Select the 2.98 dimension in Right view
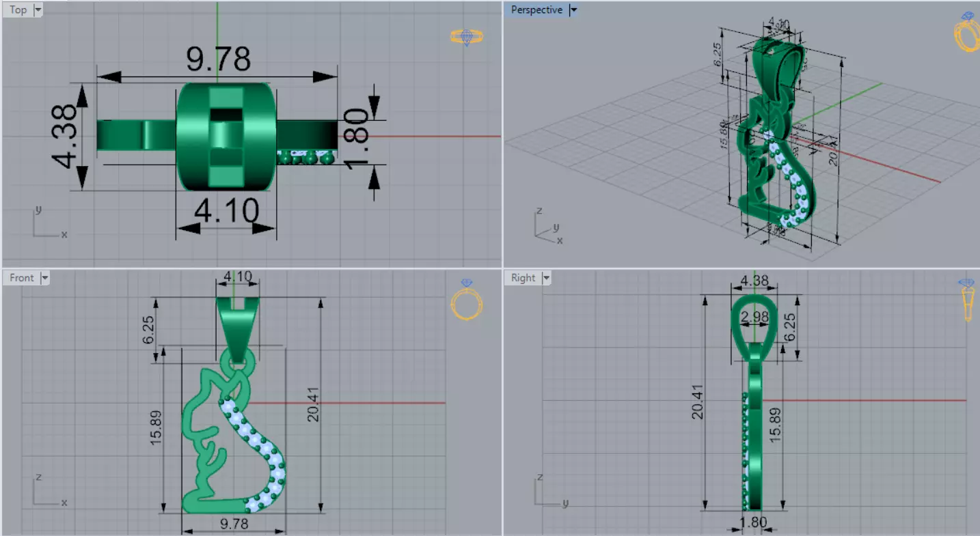This screenshot has width=980, height=536. (754, 317)
